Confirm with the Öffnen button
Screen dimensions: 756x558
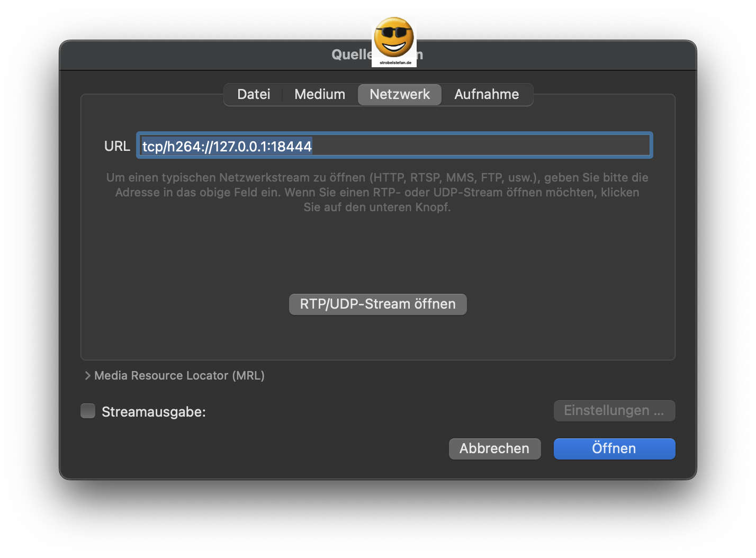tap(614, 448)
